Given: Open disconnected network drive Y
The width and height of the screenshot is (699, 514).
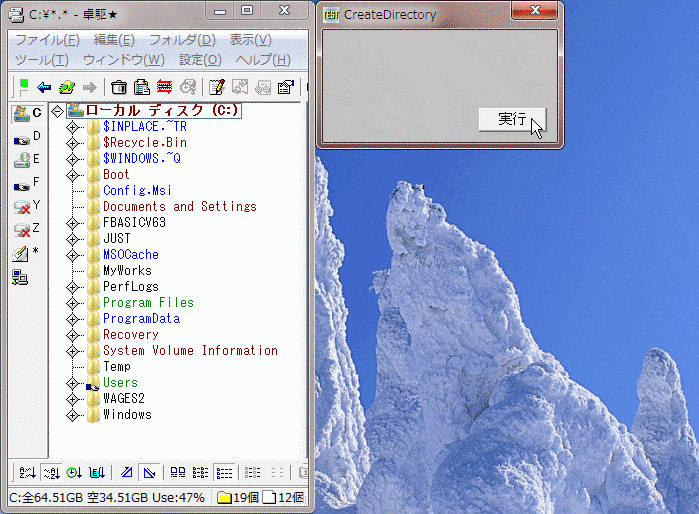Looking at the screenshot, I should click(27, 206).
